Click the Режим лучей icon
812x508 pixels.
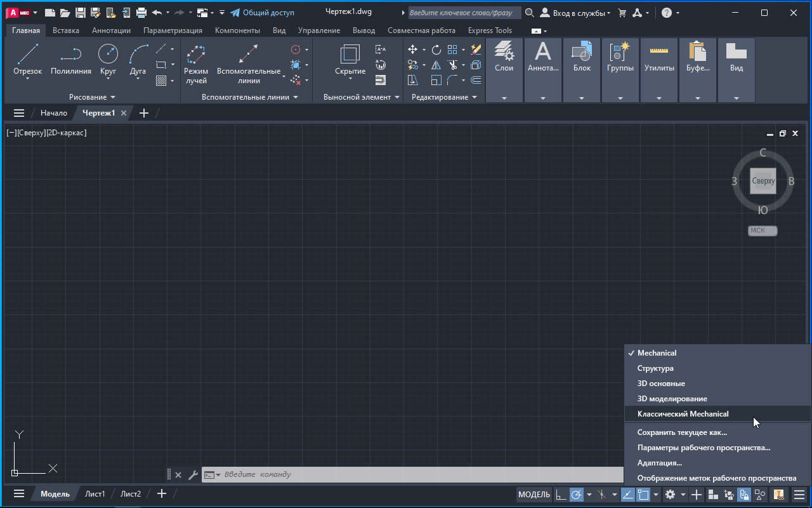(x=196, y=60)
